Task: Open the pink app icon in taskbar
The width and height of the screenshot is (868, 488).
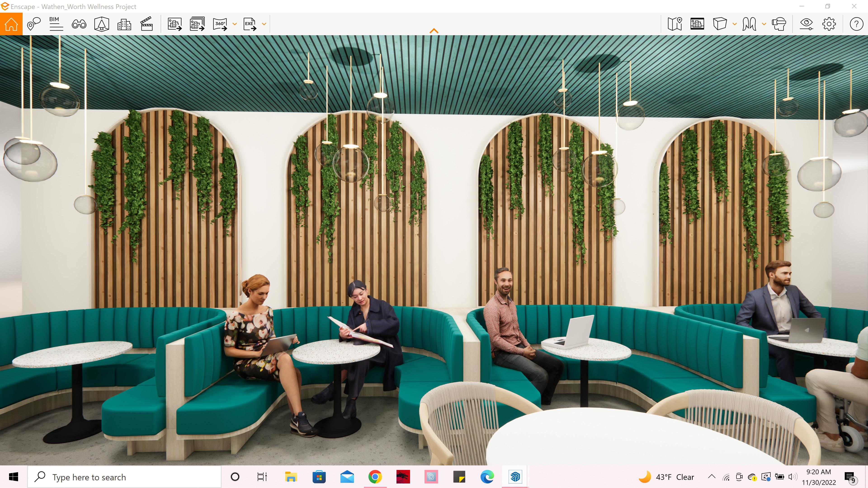Action: [x=431, y=477]
